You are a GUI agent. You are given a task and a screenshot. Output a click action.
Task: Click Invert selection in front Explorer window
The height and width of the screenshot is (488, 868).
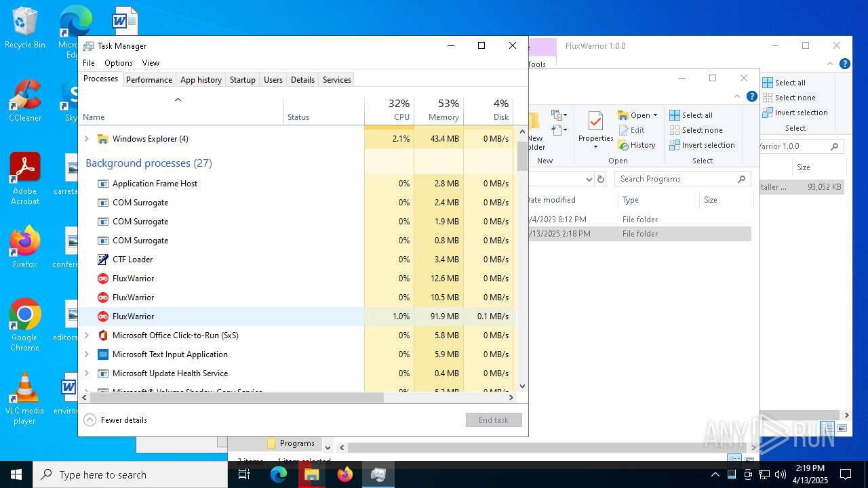703,145
